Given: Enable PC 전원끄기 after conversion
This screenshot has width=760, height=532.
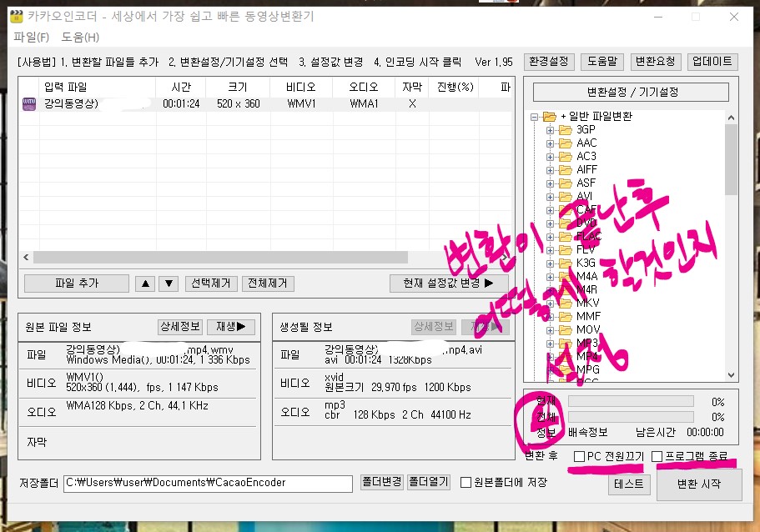Looking at the screenshot, I should tap(579, 456).
